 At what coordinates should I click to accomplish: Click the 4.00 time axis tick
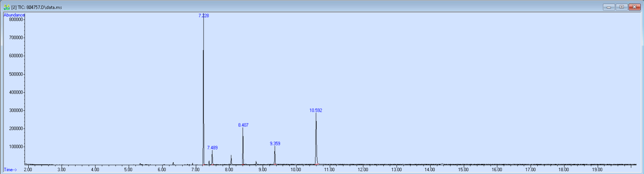(95, 169)
